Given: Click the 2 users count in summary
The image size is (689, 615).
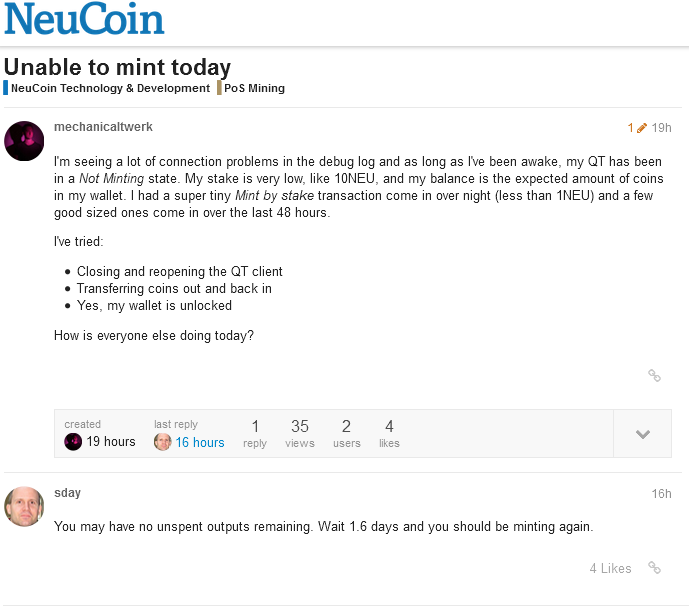Looking at the screenshot, I should (x=347, y=434).
